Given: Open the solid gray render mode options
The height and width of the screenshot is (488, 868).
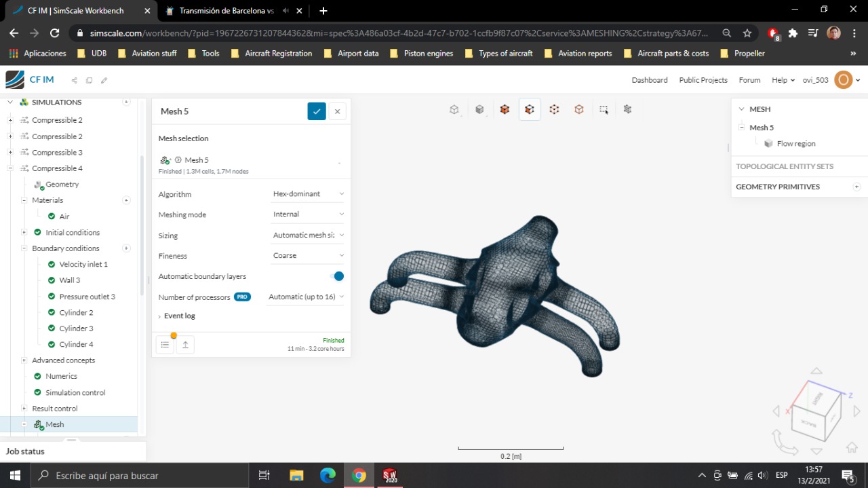Looking at the screenshot, I should pos(479,109).
